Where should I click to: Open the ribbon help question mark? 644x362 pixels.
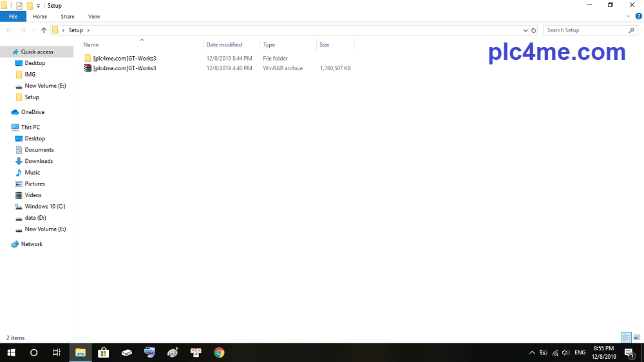coord(638,16)
